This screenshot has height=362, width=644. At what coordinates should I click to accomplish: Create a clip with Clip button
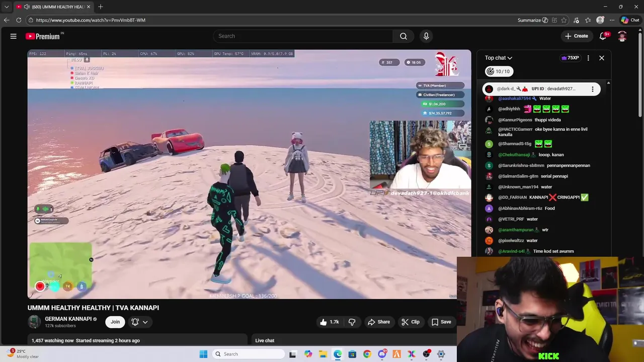[x=410, y=322]
